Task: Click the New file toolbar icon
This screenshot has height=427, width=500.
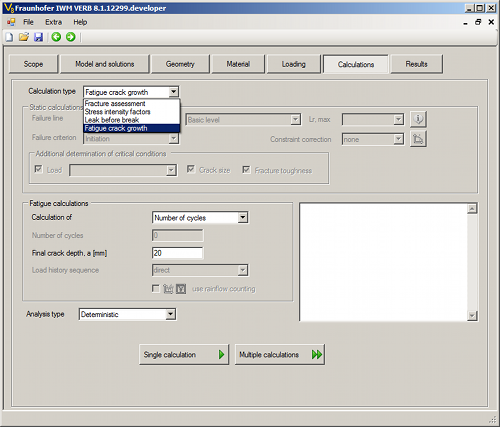Action: pos(9,37)
